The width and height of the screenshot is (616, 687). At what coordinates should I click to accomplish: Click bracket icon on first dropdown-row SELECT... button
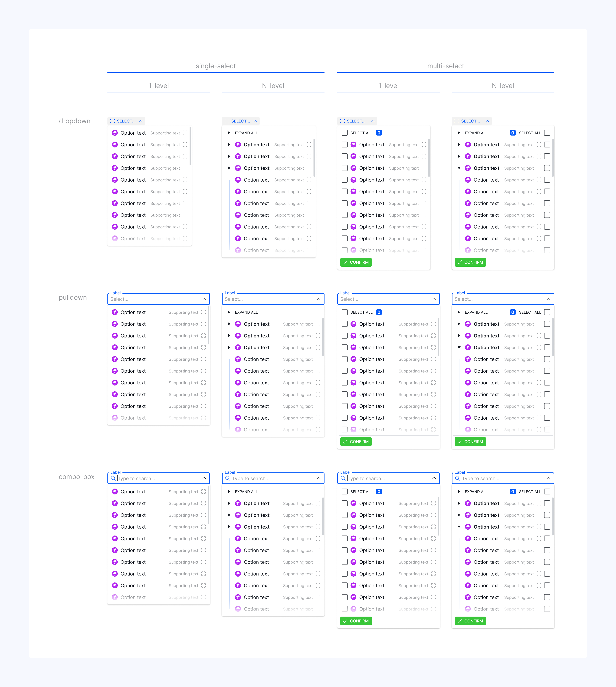[113, 121]
